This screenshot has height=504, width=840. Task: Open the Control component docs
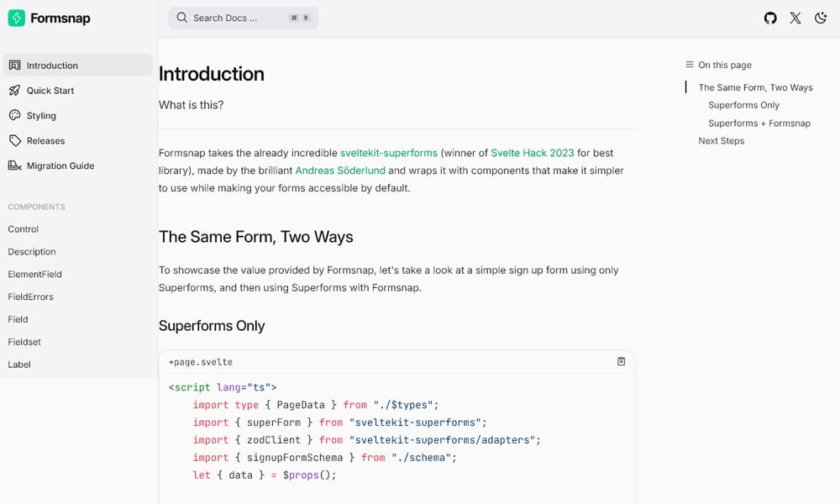click(x=23, y=228)
